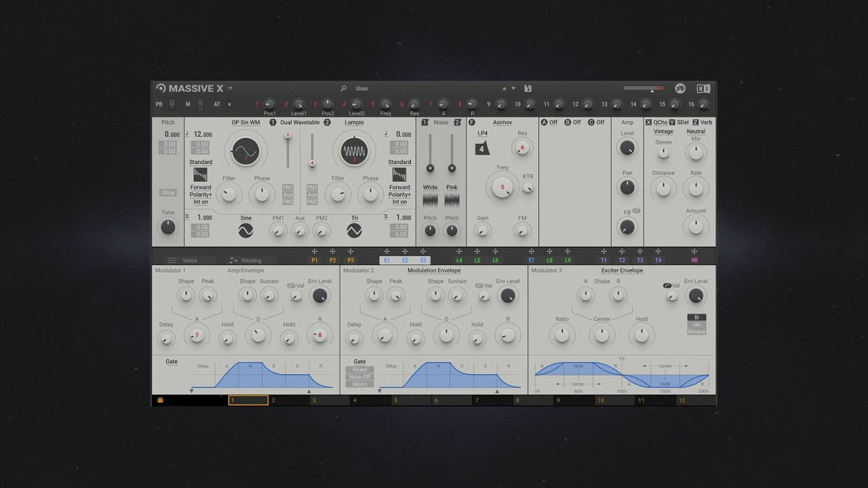
Task: Select the P1 performer tab
Action: click(314, 260)
